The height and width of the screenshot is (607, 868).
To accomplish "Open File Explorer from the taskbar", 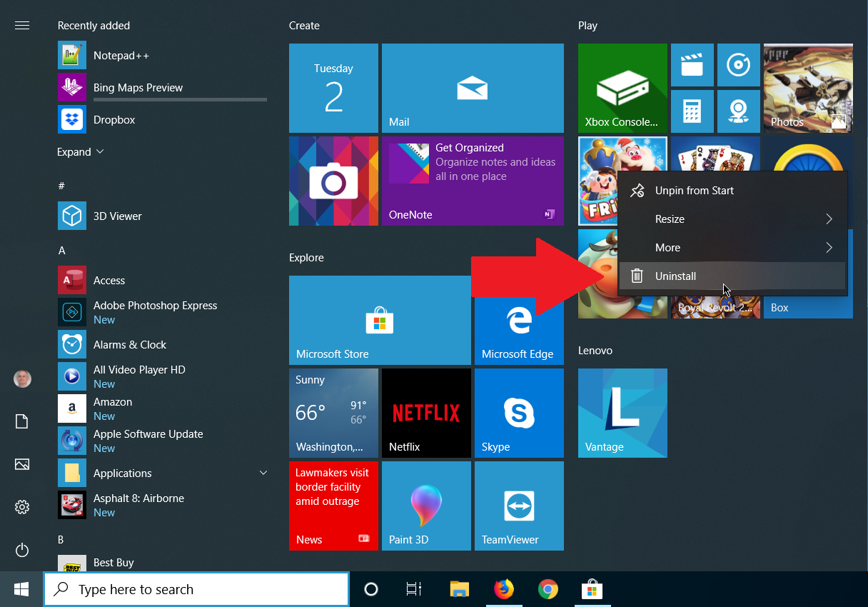I will point(460,589).
